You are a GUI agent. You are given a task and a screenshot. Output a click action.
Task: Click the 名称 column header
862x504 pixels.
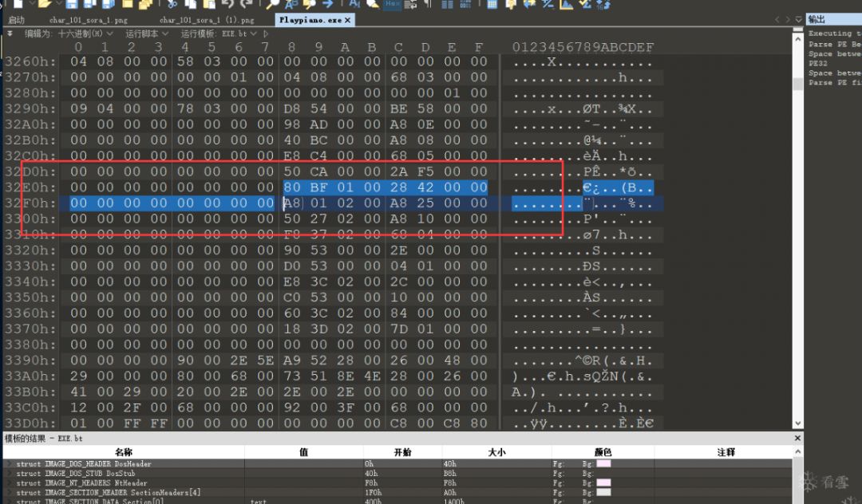124,452
